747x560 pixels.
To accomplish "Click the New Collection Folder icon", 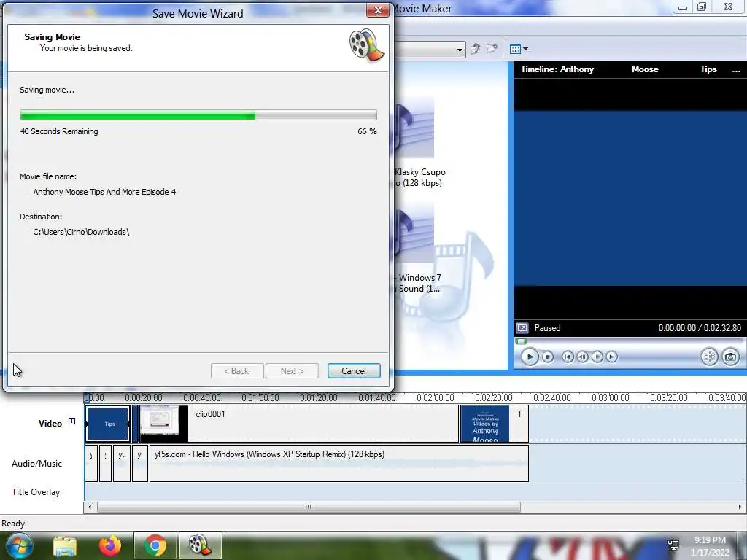I will click(492, 49).
